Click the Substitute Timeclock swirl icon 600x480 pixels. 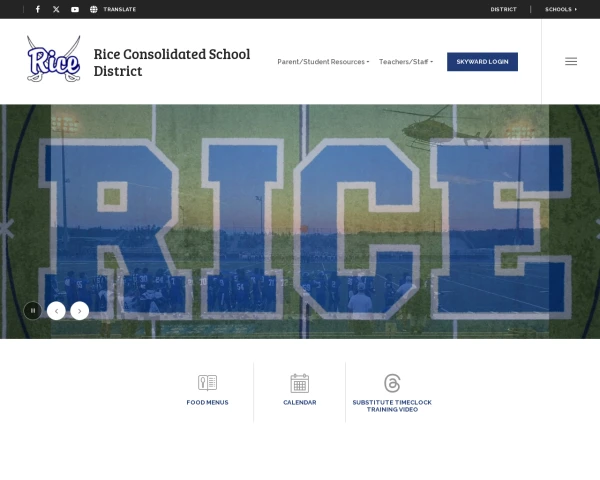(x=392, y=383)
